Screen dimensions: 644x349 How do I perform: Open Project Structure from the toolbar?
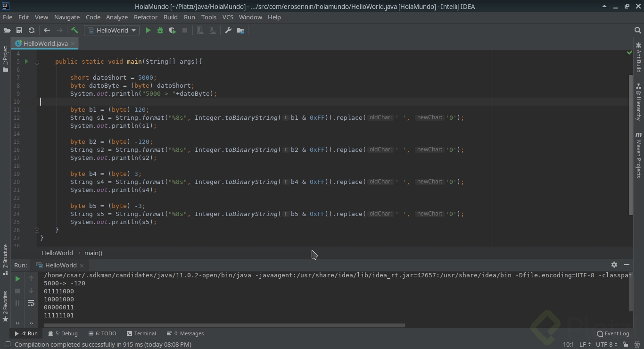240,30
